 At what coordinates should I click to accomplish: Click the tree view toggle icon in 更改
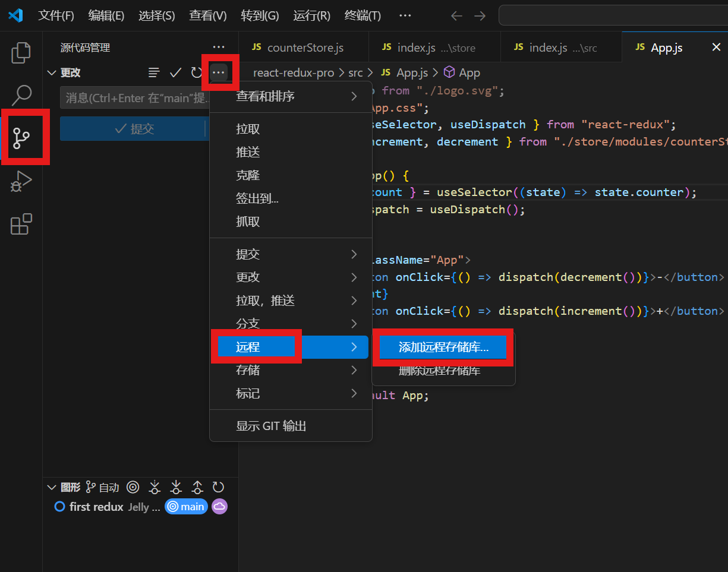click(154, 72)
